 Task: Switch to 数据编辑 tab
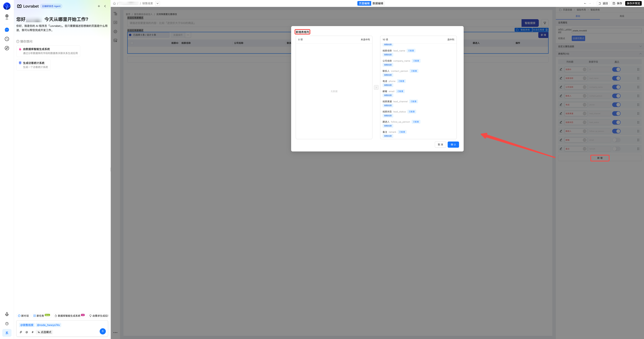coord(378,4)
